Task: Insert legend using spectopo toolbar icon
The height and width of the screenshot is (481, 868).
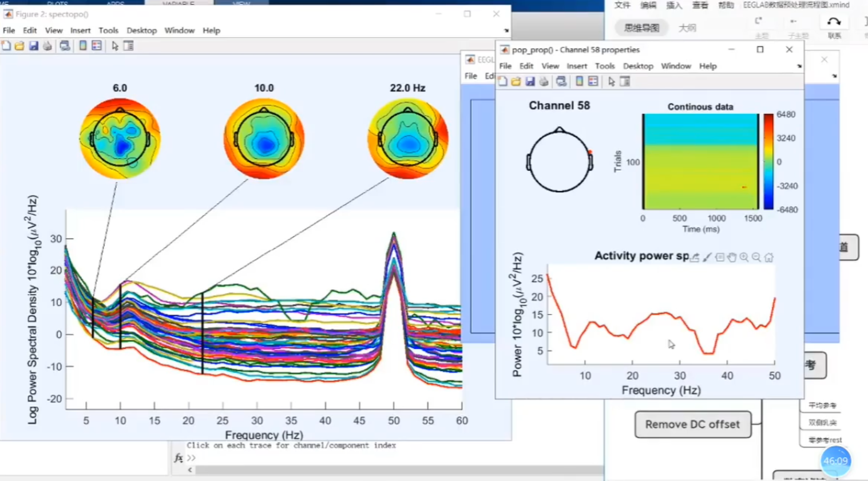Action: click(x=97, y=46)
